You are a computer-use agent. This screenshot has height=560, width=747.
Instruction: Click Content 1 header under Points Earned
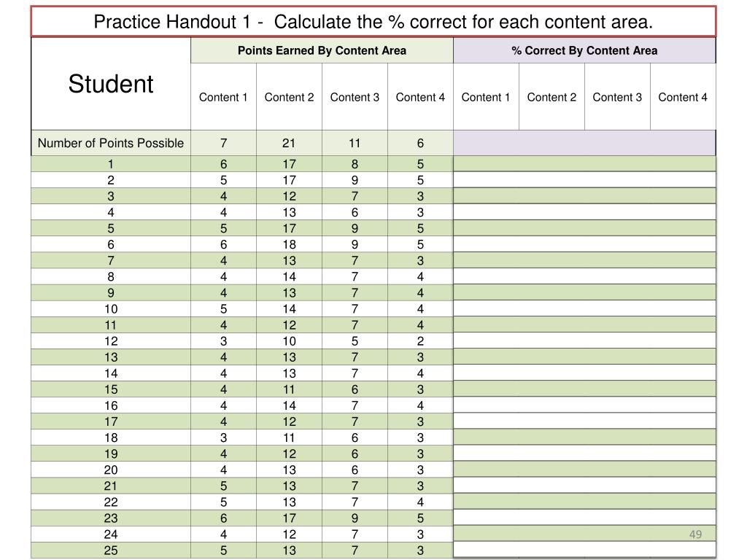tap(223, 97)
